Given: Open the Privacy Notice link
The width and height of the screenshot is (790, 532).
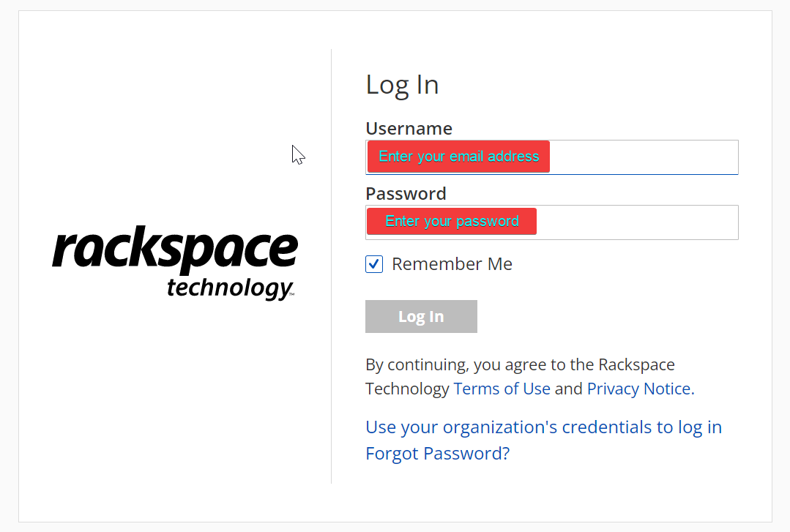Looking at the screenshot, I should 641,389.
